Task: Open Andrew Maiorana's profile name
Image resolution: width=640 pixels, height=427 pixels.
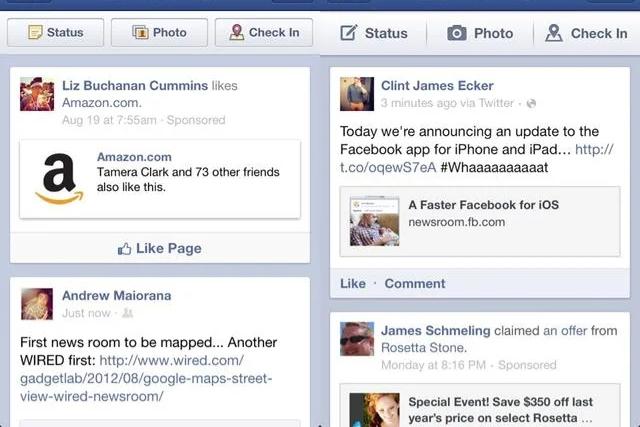Action: (117, 296)
